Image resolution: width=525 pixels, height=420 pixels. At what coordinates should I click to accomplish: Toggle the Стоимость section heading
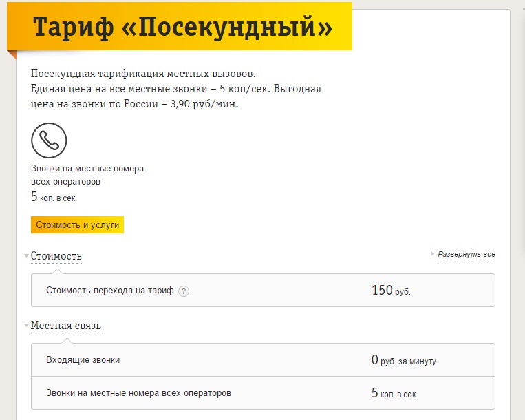tap(56, 256)
